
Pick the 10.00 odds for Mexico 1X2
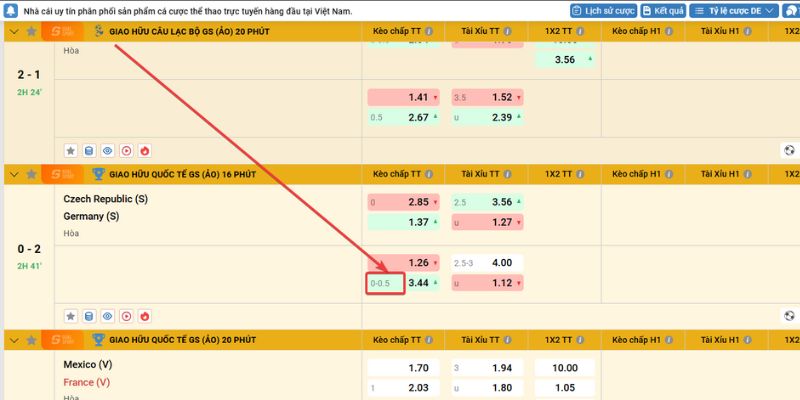click(564, 367)
